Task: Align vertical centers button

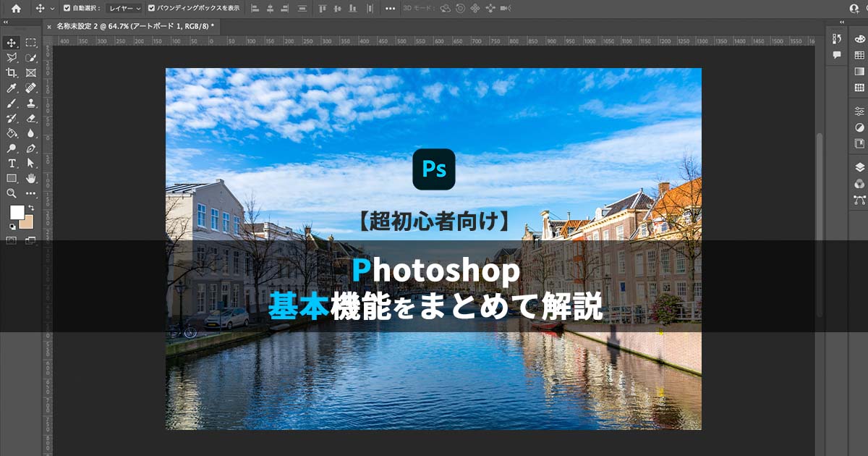Action: pyautogui.click(x=338, y=8)
